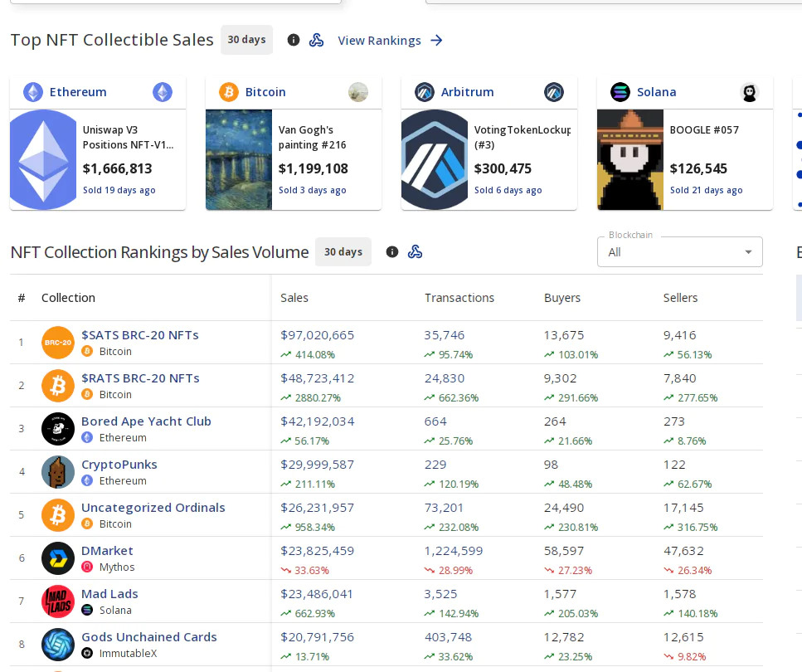
Task: Click Solana logo in Solana card header
Action: pos(620,92)
